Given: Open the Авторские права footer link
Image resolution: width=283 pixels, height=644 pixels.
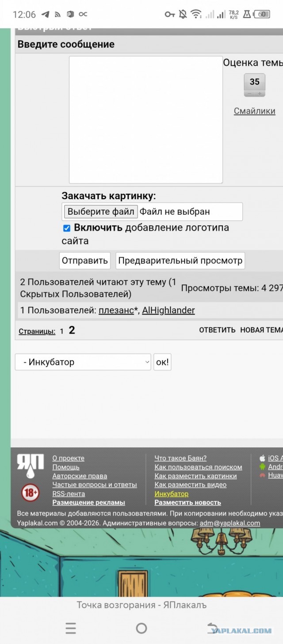Looking at the screenshot, I should (80, 476).
